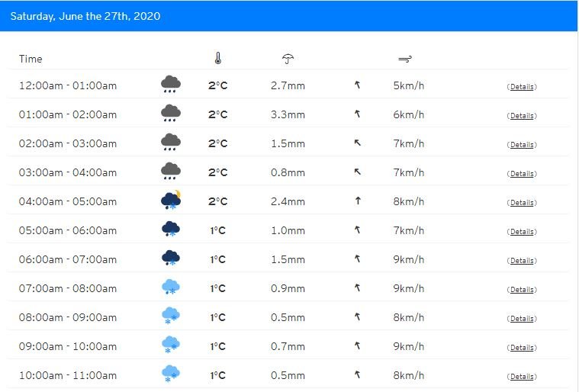The width and height of the screenshot is (579, 392).
Task: Click the wind icon in the header row
Action: 405,59
